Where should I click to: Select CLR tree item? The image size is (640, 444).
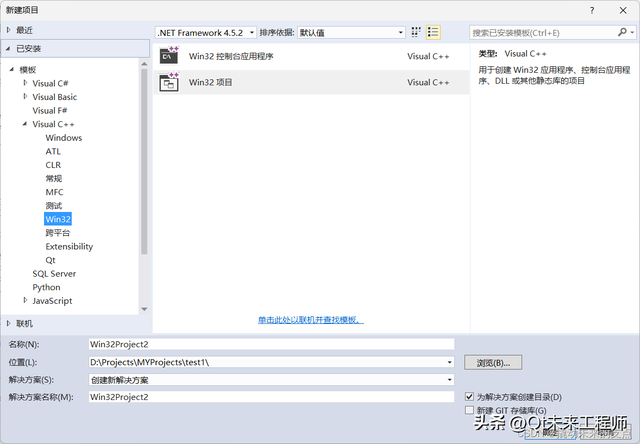point(53,165)
